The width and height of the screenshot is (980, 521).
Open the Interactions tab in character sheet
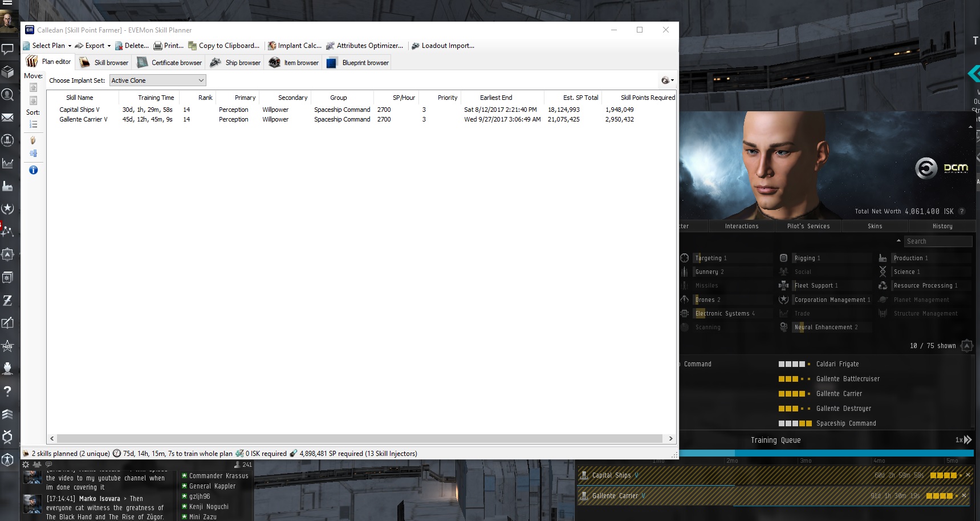coord(742,226)
